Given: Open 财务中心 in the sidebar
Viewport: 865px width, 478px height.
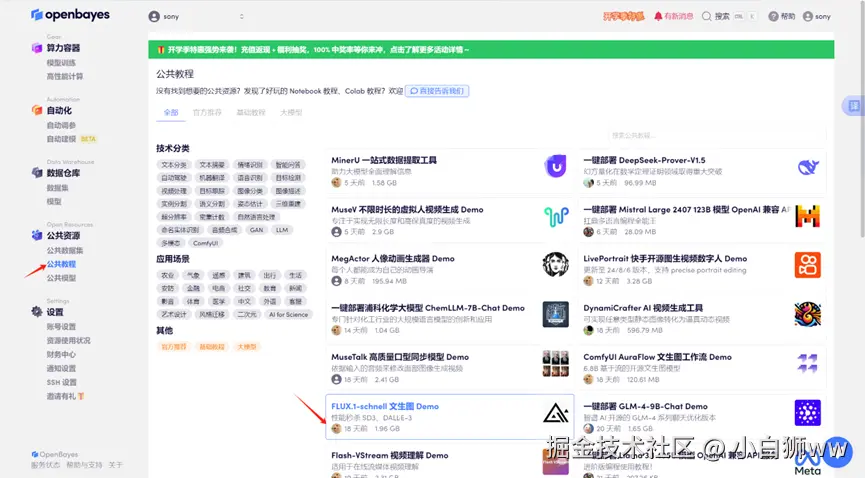Looking at the screenshot, I should pyautogui.click(x=61, y=354).
